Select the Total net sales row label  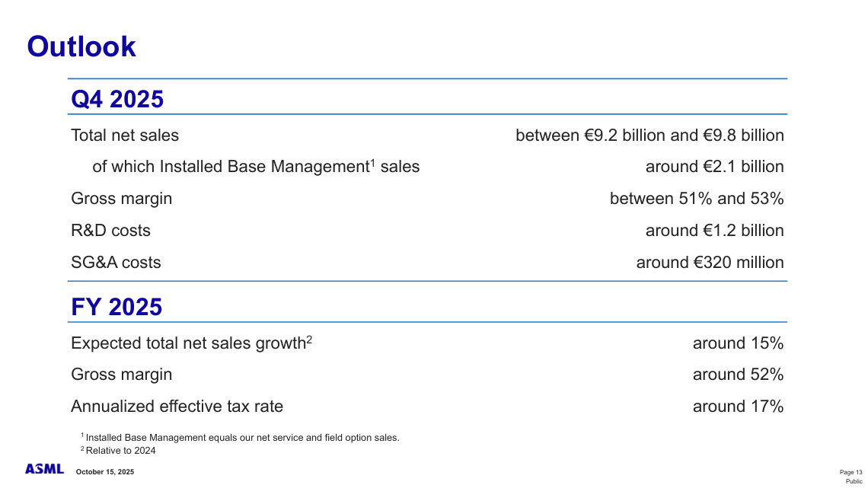125,135
